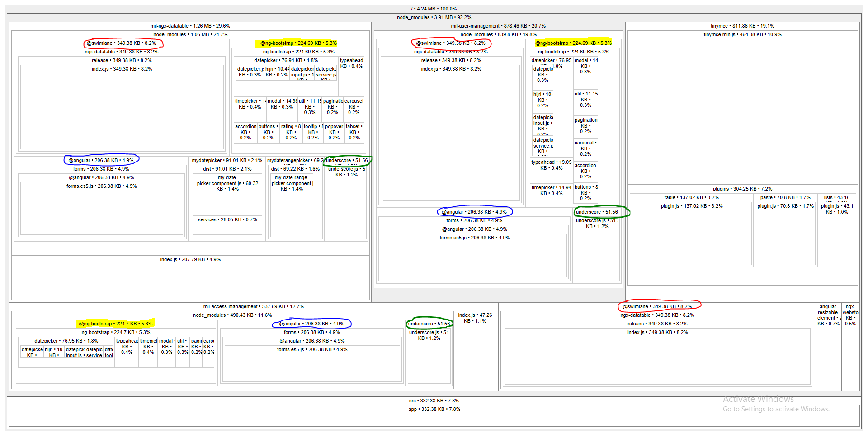Screen dimensions: 868x434
Task: Select the "app • 332.38 KB • 7.8%" cell
Action: 434,409
